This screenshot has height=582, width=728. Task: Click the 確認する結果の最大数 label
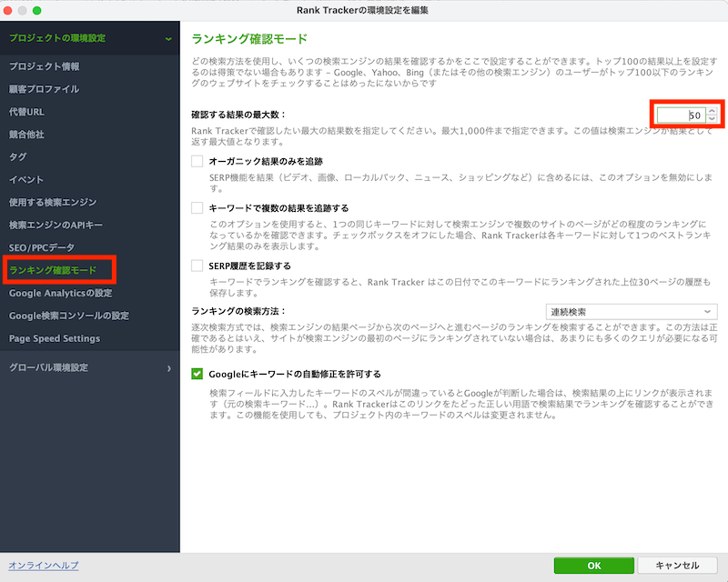238,115
